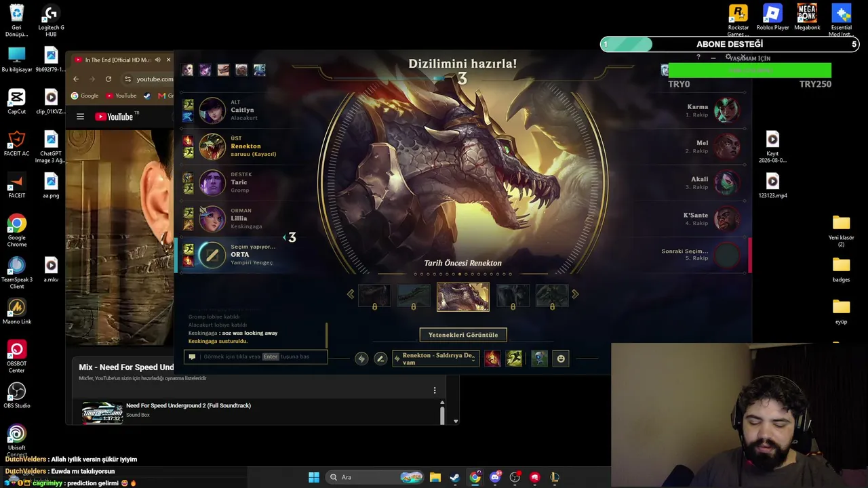
Task: Open the rune recommendation lightning icon
Action: pos(361,359)
